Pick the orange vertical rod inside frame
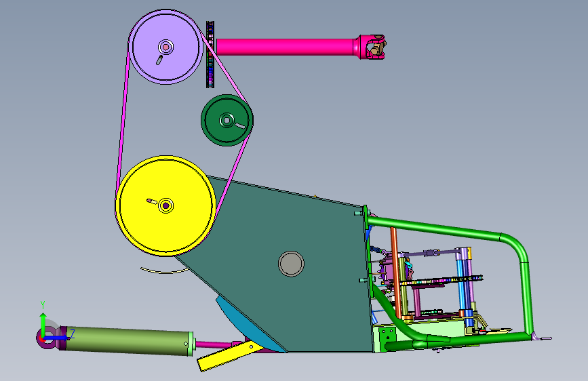Viewport: 588px width, 381px height. 395,273
